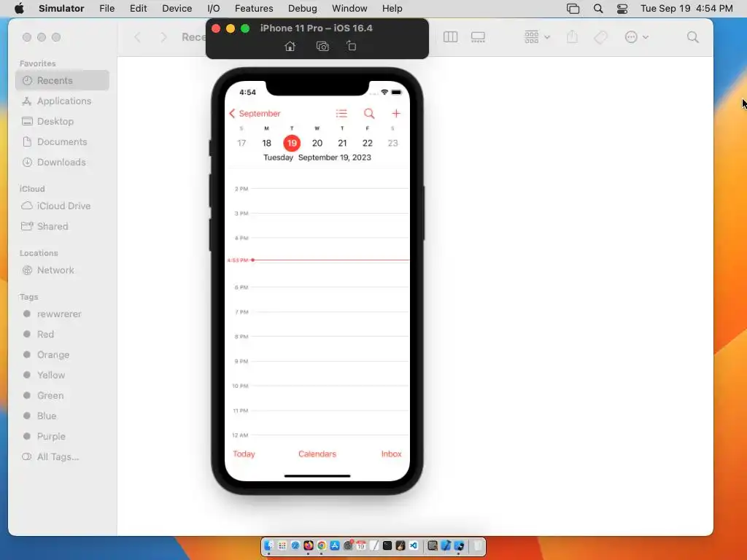The width and height of the screenshot is (747, 560).
Task: Open Trash in the Dock
Action: coord(477,545)
